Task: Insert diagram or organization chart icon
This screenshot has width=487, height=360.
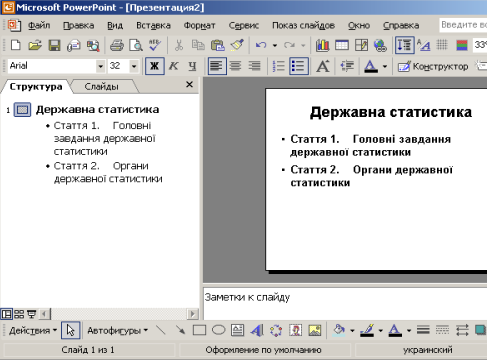Action: tap(276, 330)
